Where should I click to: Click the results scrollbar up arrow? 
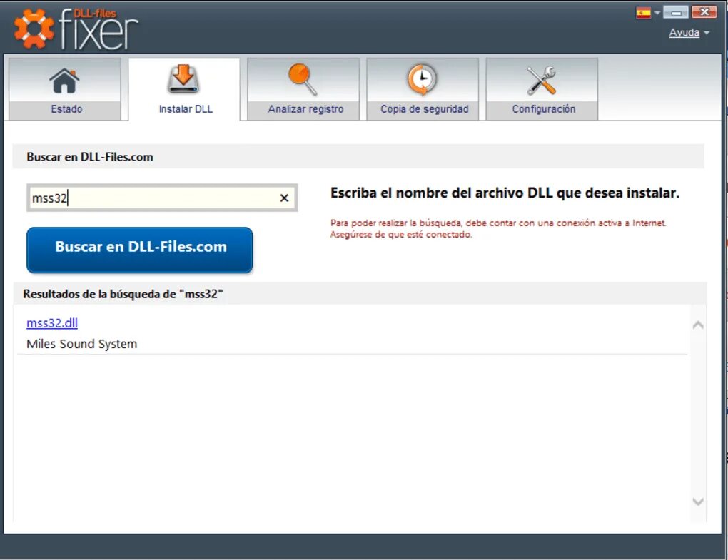tap(698, 325)
